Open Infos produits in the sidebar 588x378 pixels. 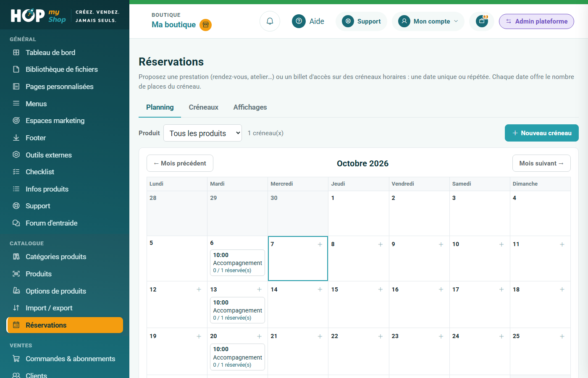[47, 189]
